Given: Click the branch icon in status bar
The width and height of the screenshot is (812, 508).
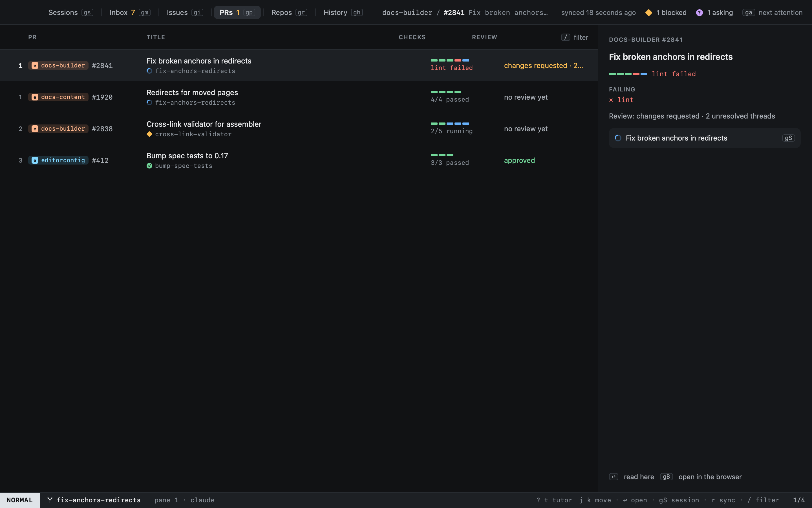Looking at the screenshot, I should coord(50,500).
